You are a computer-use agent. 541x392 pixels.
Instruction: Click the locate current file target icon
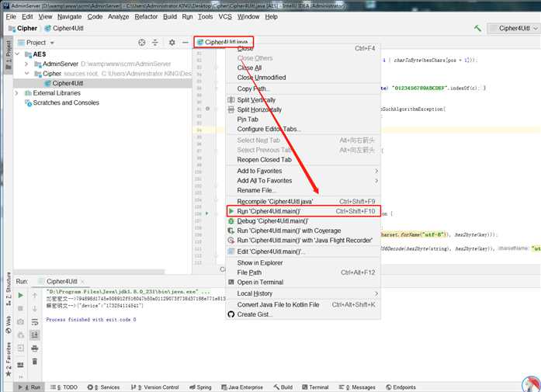141,43
